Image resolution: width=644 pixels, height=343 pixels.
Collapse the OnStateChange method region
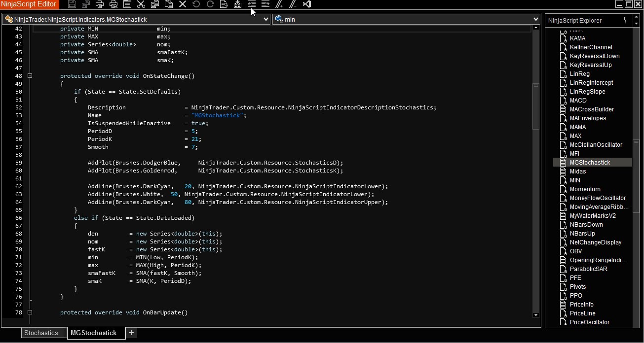[x=30, y=76]
